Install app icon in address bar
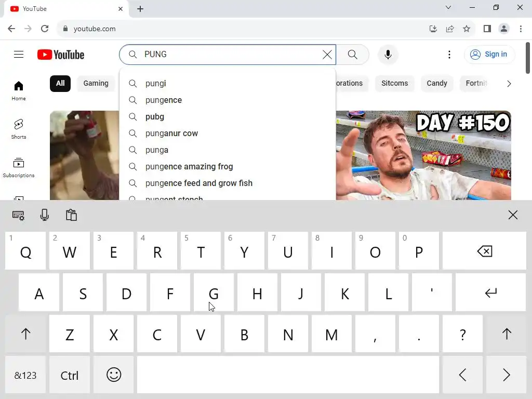 433,29
